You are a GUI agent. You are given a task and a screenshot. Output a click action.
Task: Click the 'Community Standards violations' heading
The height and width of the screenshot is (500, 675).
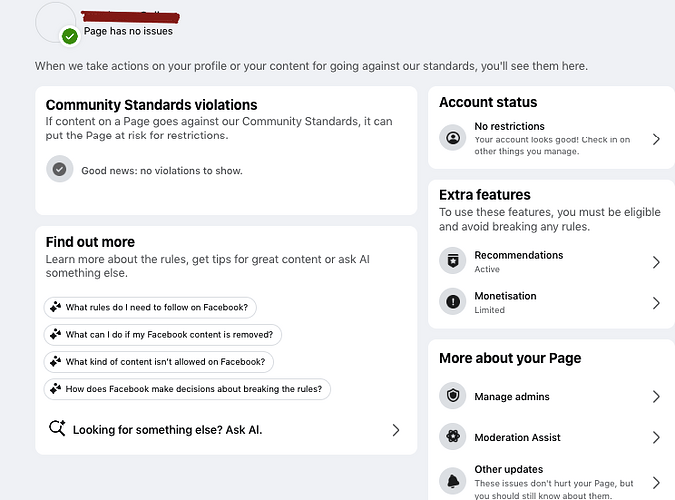(152, 105)
